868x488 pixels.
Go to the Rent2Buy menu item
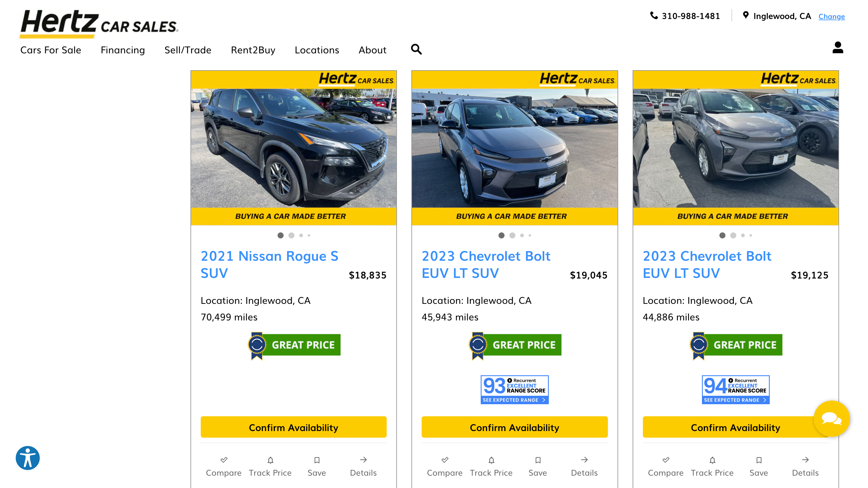pos(253,50)
